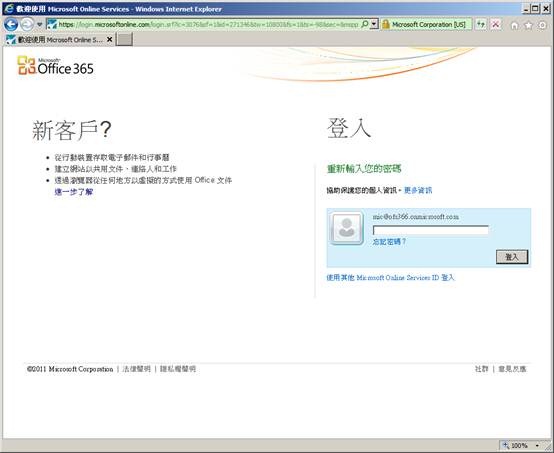Click the 進一步了解 link
554x453 pixels.
(73, 192)
